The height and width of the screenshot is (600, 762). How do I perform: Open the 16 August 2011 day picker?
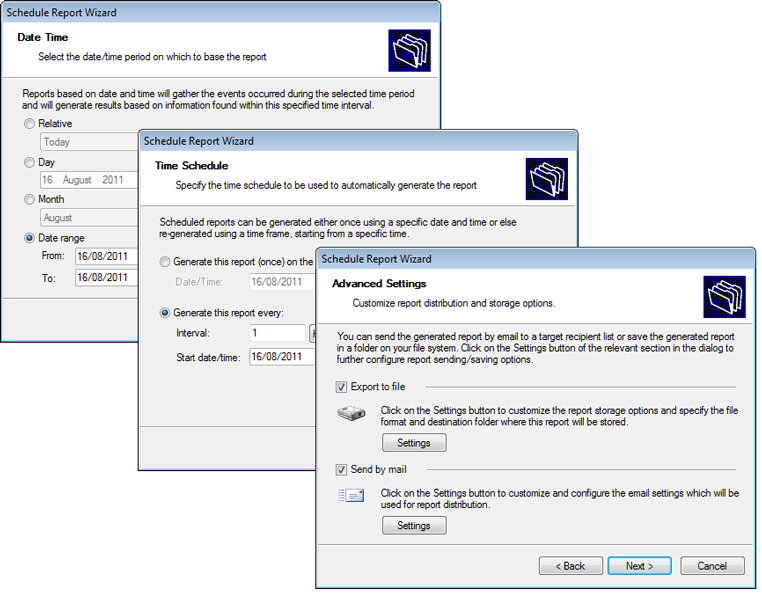[x=89, y=180]
